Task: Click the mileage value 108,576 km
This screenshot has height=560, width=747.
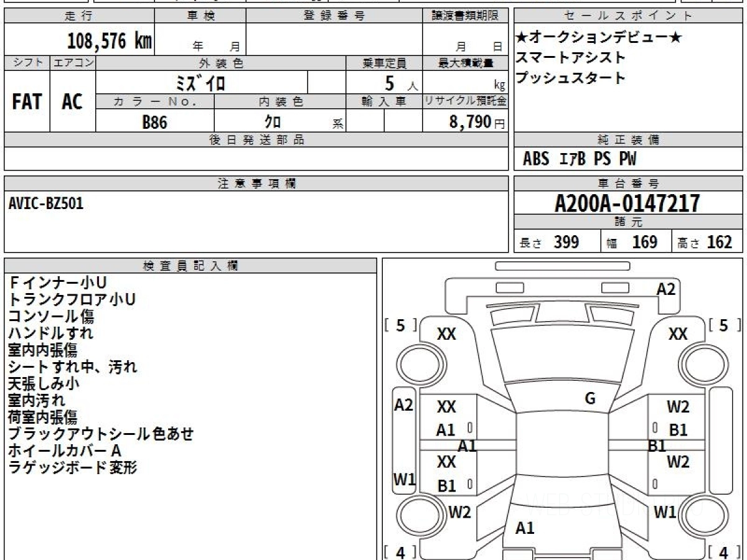Action: [x=109, y=40]
